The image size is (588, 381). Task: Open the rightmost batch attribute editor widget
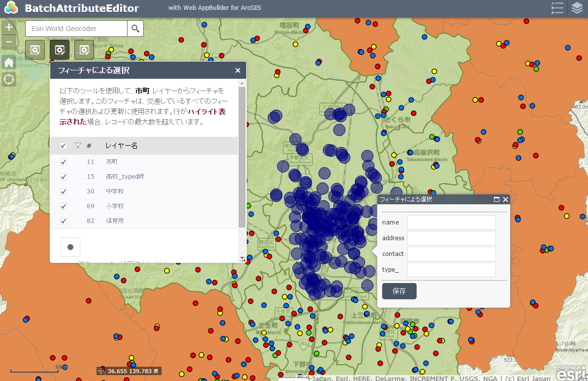tap(84, 50)
